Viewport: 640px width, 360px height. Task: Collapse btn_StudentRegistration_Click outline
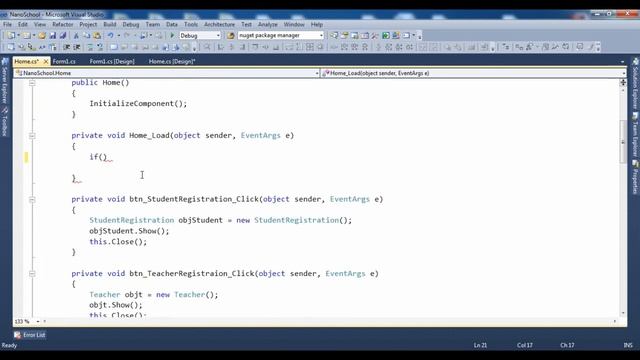point(32,200)
